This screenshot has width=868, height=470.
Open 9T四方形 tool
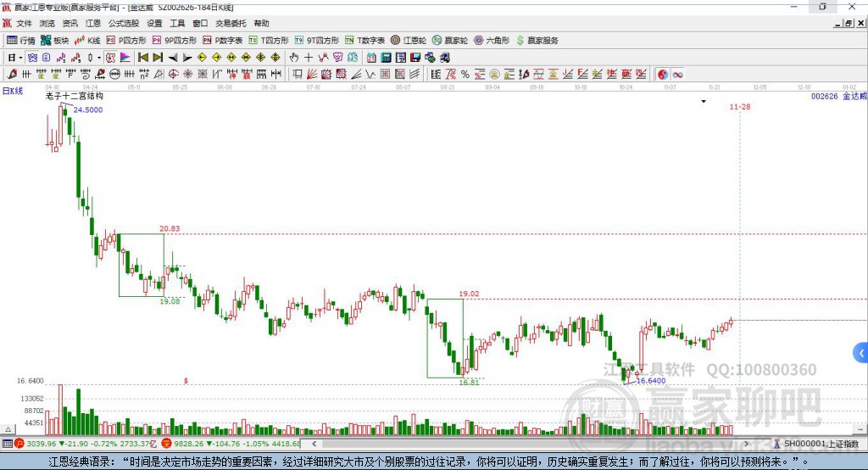tap(317, 41)
